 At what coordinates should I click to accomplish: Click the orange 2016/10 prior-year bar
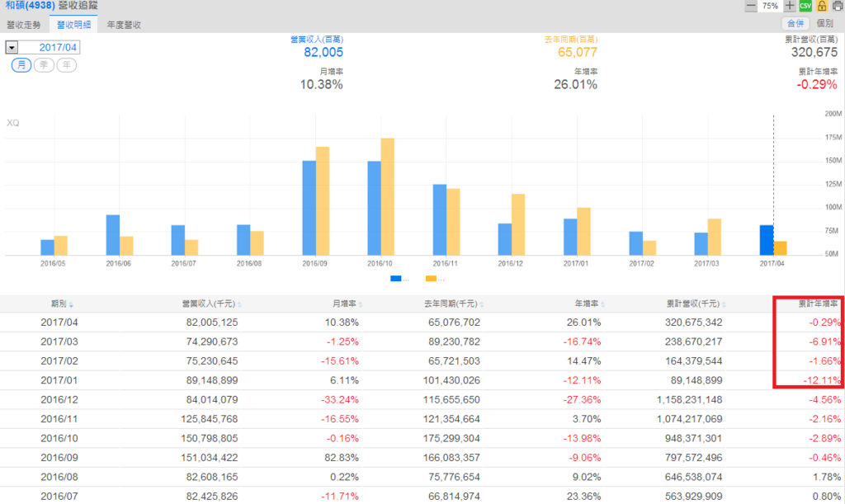(x=388, y=196)
